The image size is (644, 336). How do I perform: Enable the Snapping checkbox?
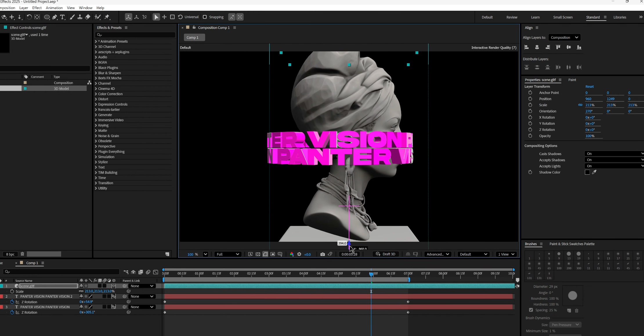[x=205, y=17]
